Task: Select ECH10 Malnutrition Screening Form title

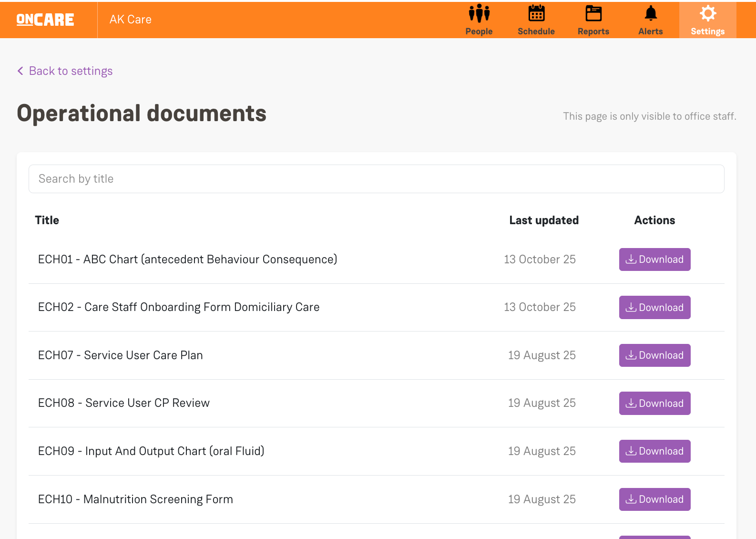Action: click(135, 499)
